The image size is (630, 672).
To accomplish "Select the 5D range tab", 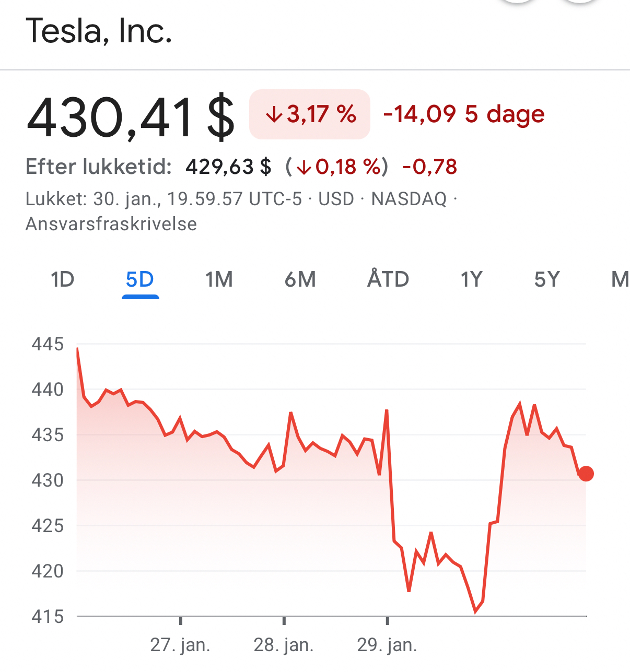I will [140, 279].
